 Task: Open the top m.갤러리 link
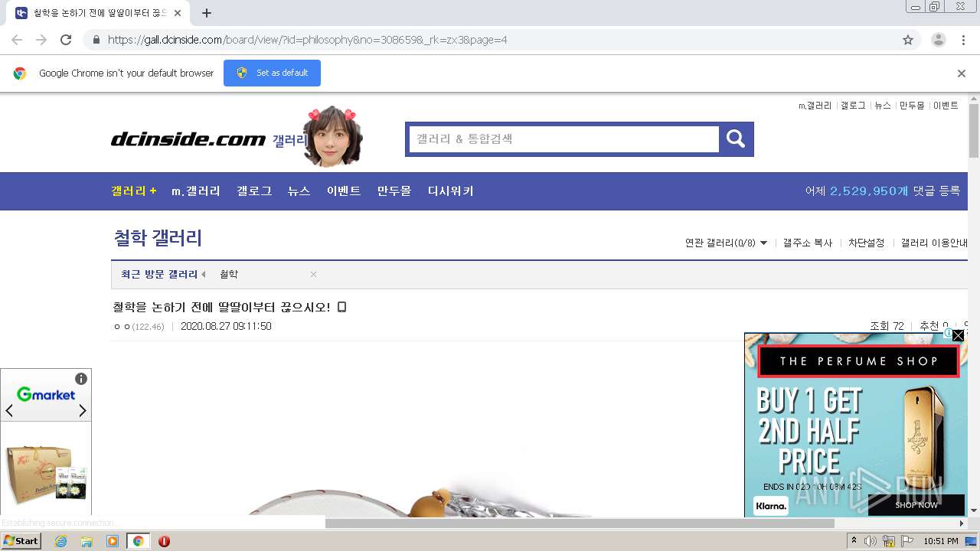click(815, 106)
